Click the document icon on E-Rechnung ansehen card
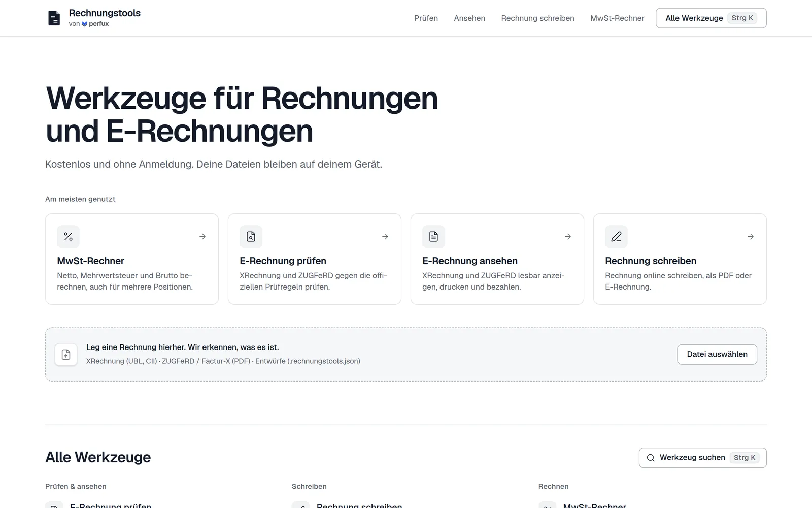This screenshot has width=812, height=508. click(x=433, y=236)
